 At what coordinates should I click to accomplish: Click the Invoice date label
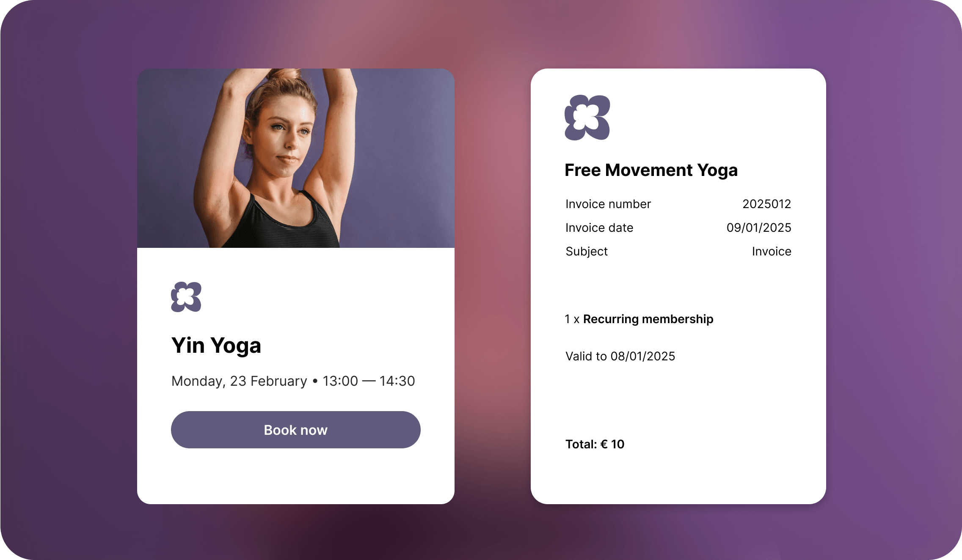pos(599,228)
